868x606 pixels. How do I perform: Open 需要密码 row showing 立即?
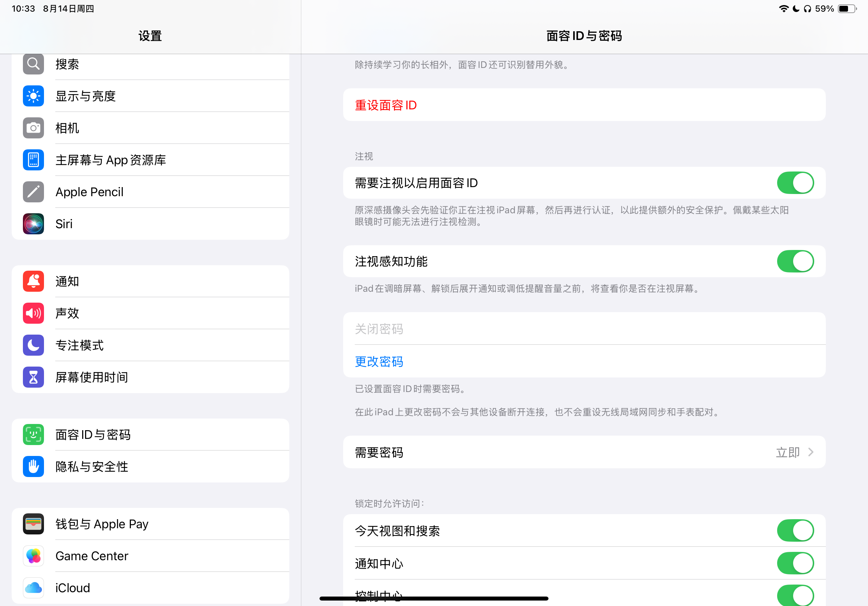(x=584, y=452)
